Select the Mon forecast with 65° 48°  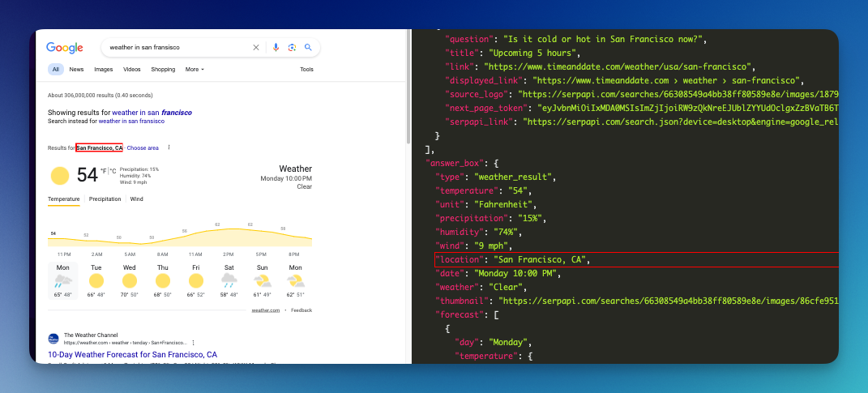point(62,280)
